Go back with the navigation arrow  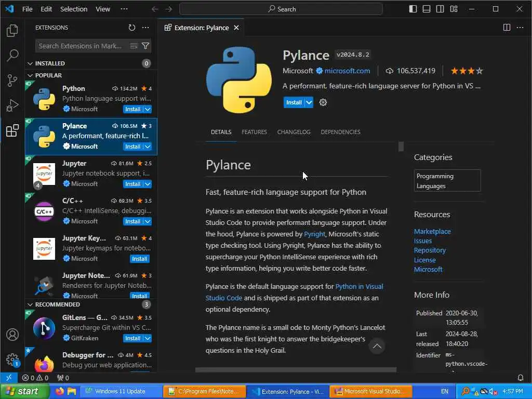coord(155,9)
